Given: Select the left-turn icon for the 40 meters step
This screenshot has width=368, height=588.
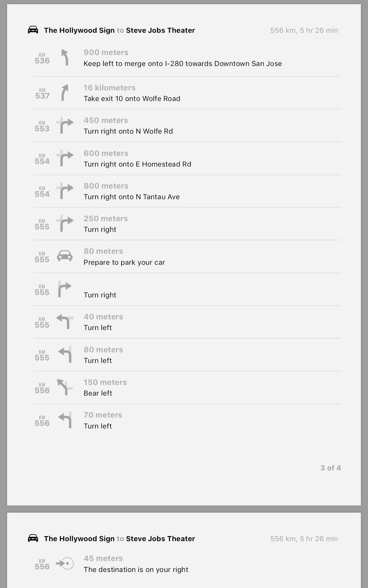Looking at the screenshot, I should click(x=65, y=322).
